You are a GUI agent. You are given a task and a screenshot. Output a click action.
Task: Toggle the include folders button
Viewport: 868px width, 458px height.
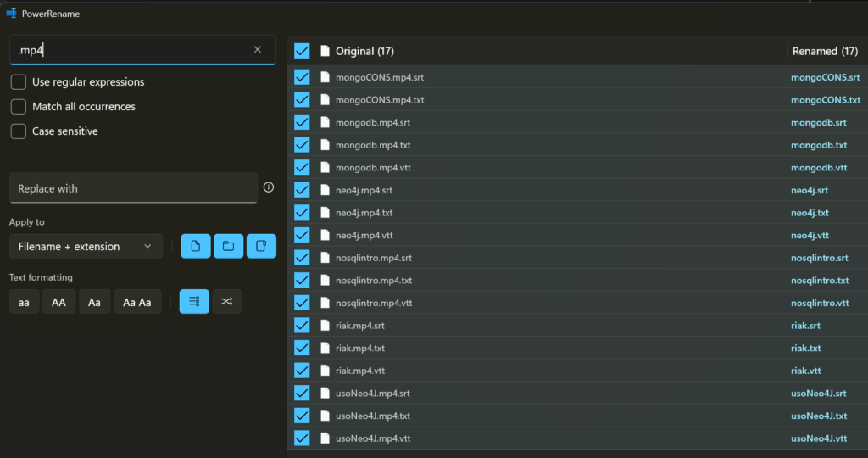click(x=228, y=246)
